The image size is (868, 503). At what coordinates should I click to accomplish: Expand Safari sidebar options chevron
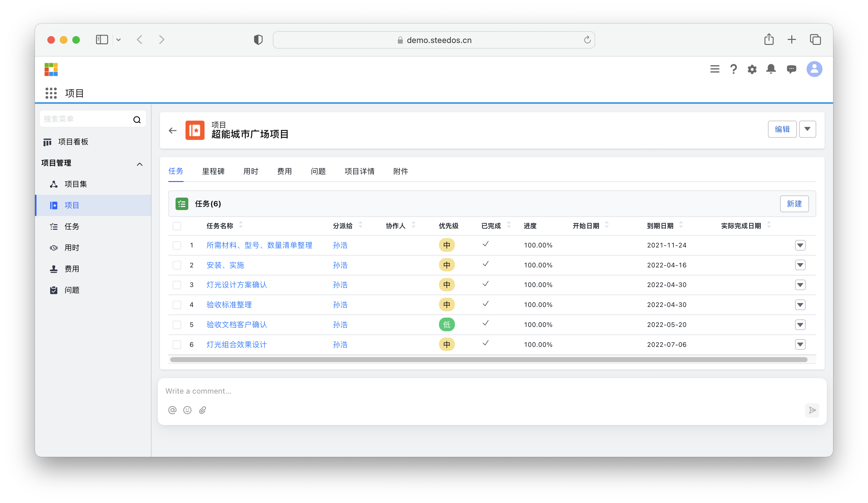point(118,40)
